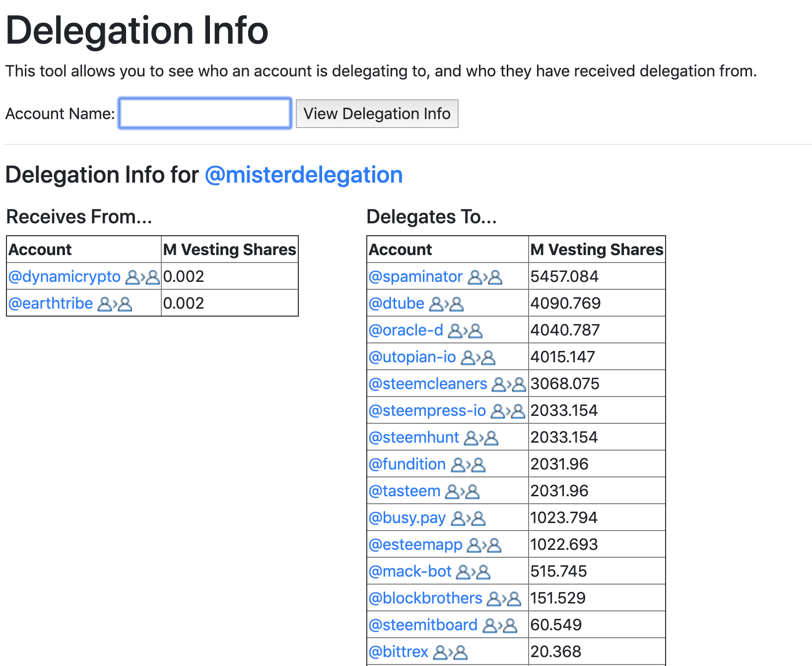Click the 1022.693 value for esteemapp
This screenshot has width=812, height=666.
(x=564, y=544)
